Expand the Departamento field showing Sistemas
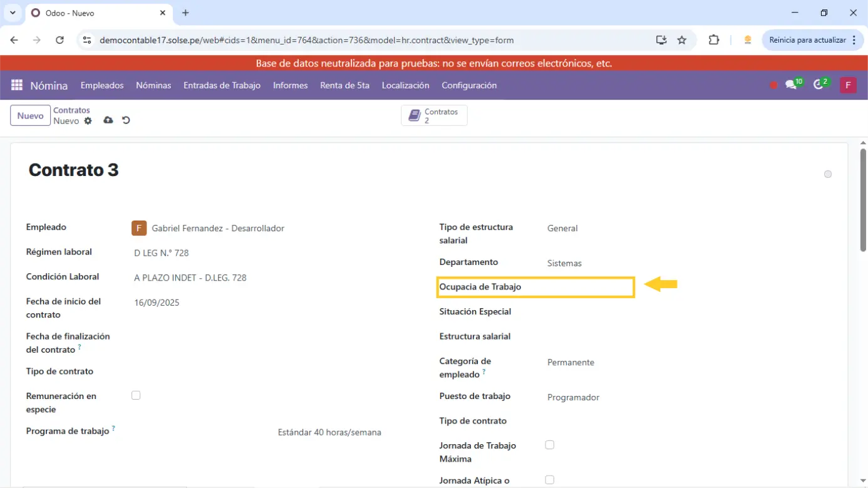Viewport: 868px width, 488px height. point(626,263)
